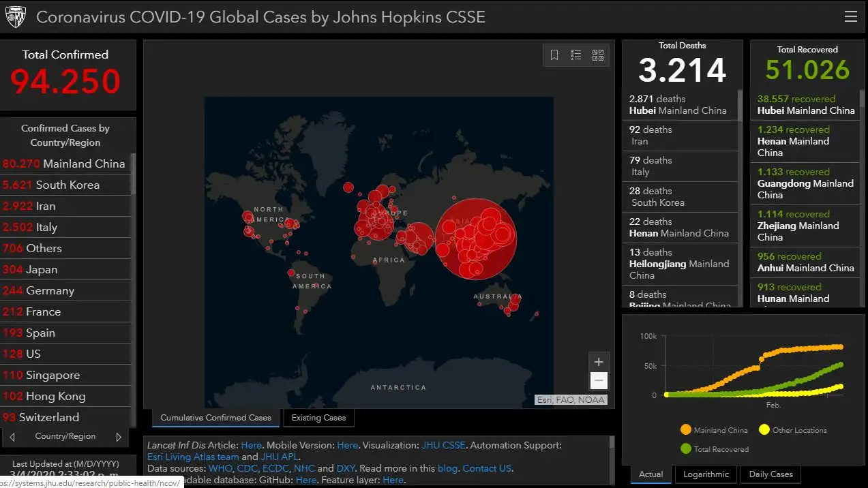
Task: Select Germany in country list
Action: coord(65,290)
